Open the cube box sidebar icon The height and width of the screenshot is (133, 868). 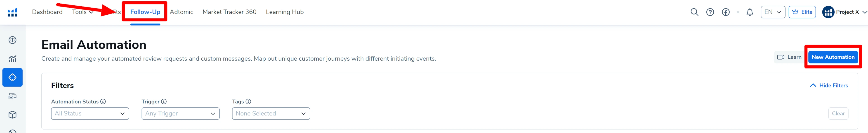coord(12,115)
